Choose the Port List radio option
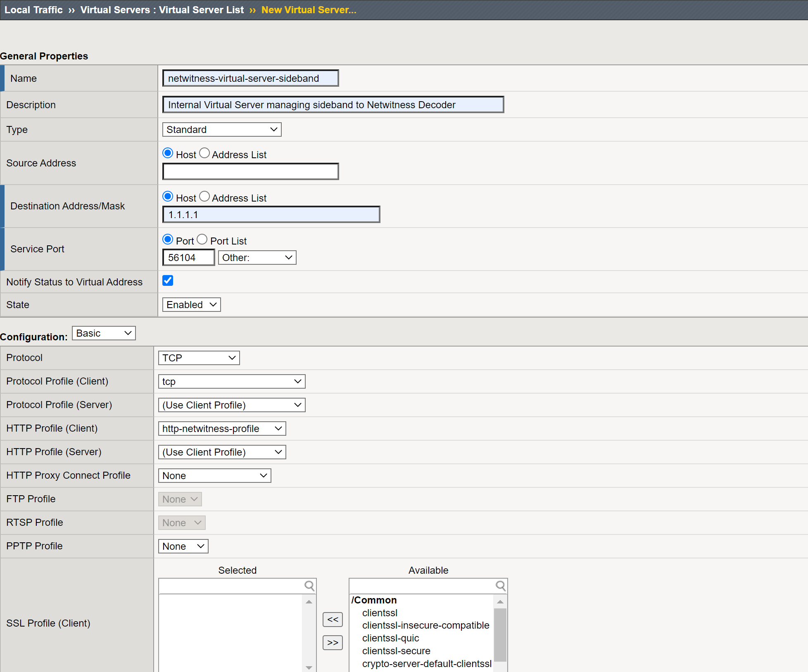The height and width of the screenshot is (672, 808). pyautogui.click(x=202, y=240)
